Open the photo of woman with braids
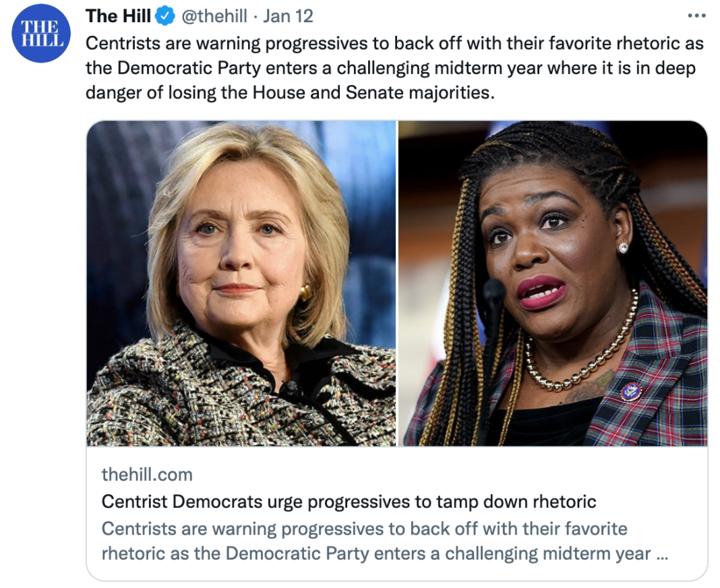The image size is (720, 588). coord(553,283)
